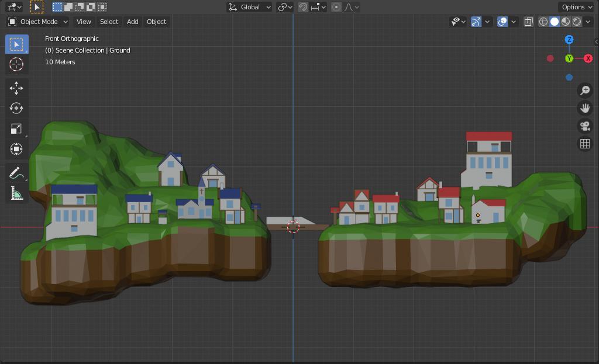Expand the Global transform orientation dropdown
599x364 pixels.
(x=250, y=7)
